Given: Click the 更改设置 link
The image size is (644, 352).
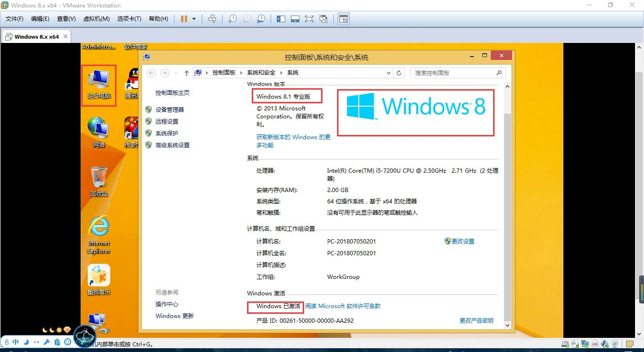Looking at the screenshot, I should [x=462, y=241].
